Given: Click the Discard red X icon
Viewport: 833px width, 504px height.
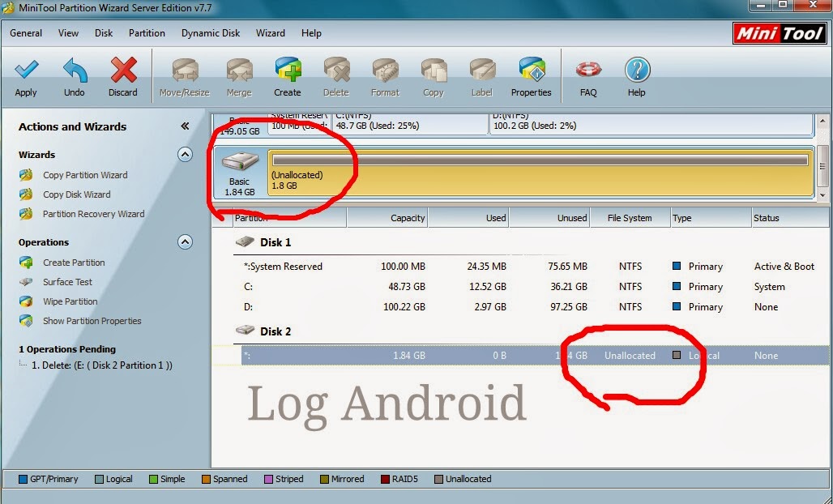Looking at the screenshot, I should coord(123,70).
